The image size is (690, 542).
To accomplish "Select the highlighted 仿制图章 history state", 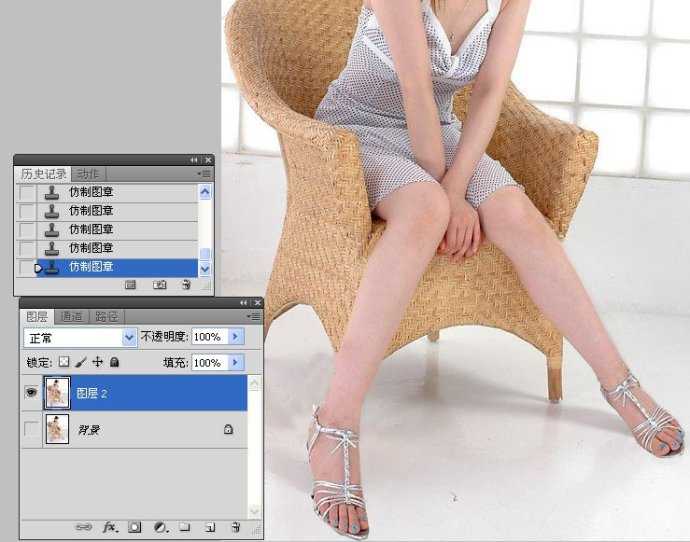I will pos(117,267).
